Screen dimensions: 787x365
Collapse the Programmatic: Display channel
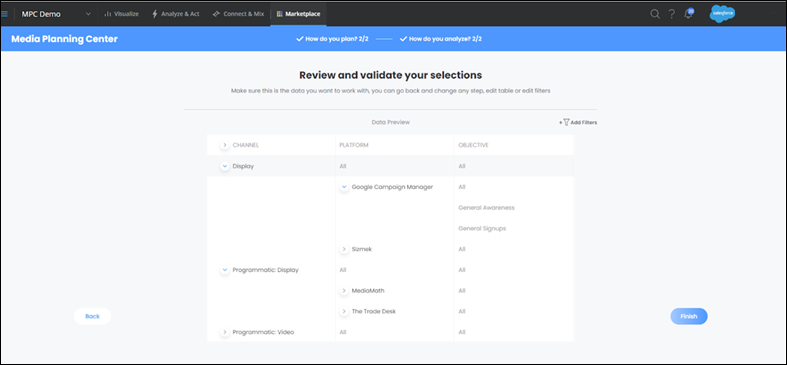click(225, 270)
